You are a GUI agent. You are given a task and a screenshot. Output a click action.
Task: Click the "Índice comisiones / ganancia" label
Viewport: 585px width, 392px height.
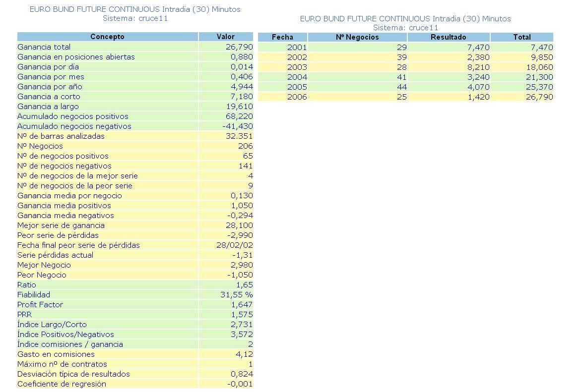click(x=70, y=344)
